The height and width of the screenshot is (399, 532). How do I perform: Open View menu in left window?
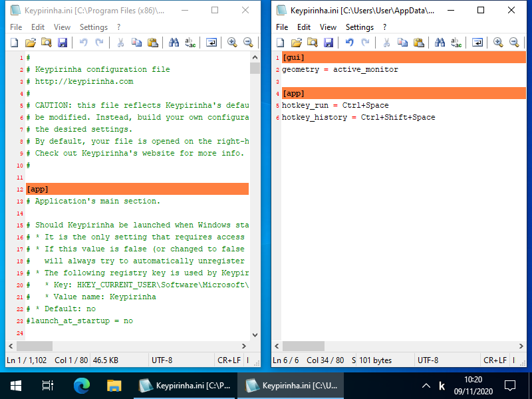point(62,27)
